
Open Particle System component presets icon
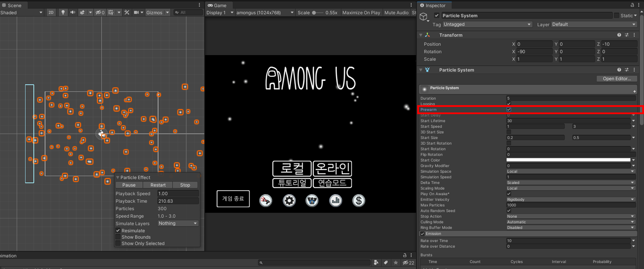(627, 70)
